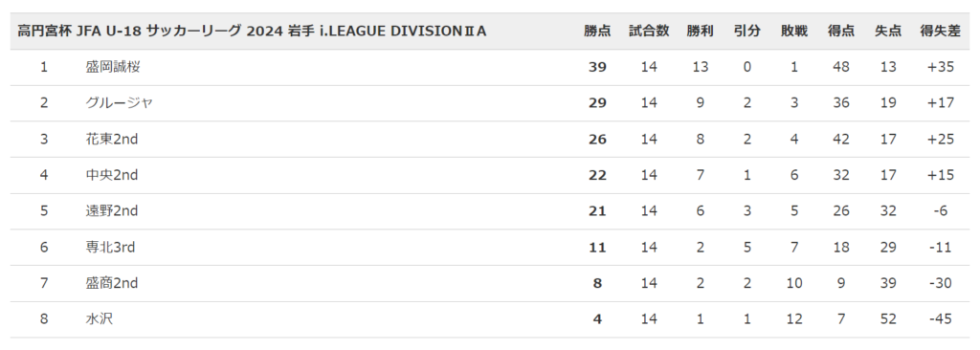Select the グルージャ team row
Viewport: 980px width, 350px height.
490,103
